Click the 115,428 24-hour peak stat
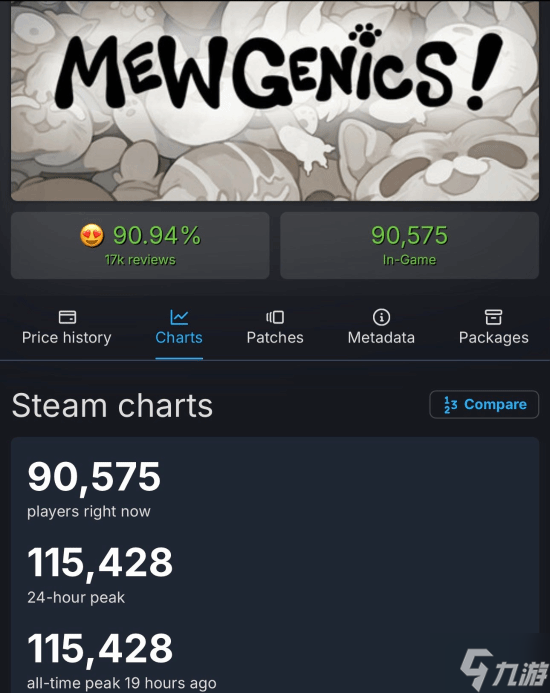 [x=100, y=574]
